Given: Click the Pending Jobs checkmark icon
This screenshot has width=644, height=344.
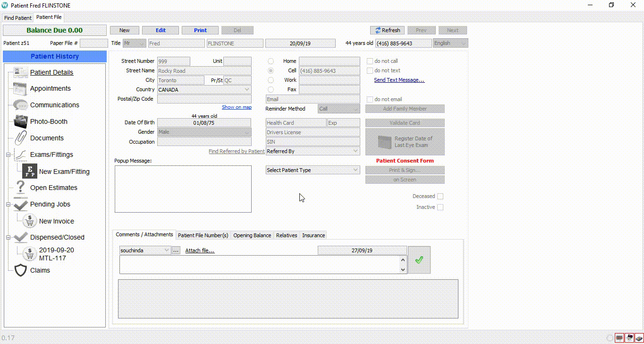Looking at the screenshot, I should pos(20,205).
